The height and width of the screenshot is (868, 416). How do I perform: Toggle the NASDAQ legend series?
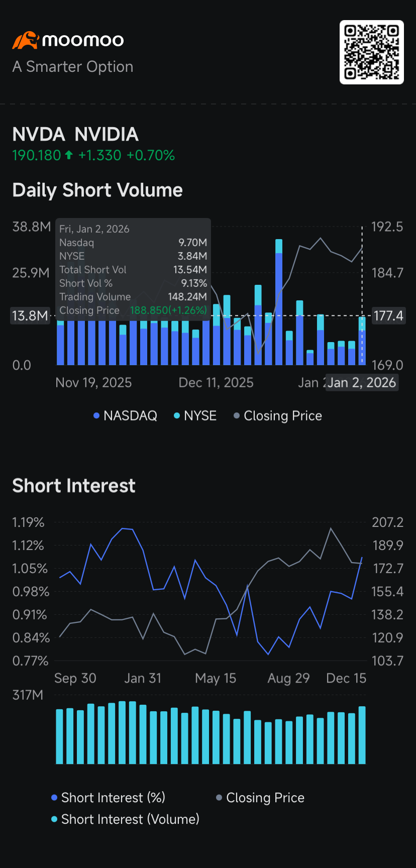[125, 416]
